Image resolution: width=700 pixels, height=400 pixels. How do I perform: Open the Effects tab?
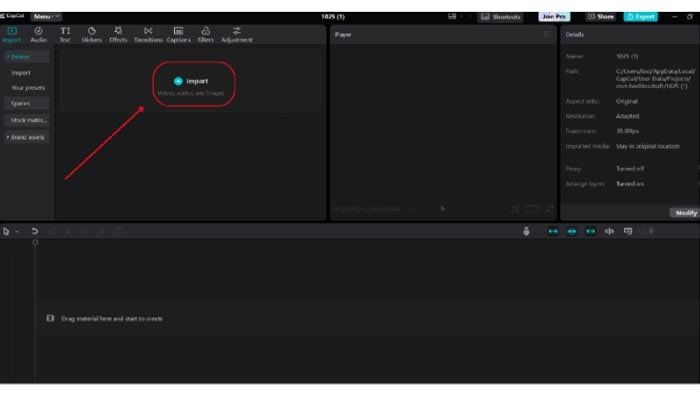tap(118, 34)
